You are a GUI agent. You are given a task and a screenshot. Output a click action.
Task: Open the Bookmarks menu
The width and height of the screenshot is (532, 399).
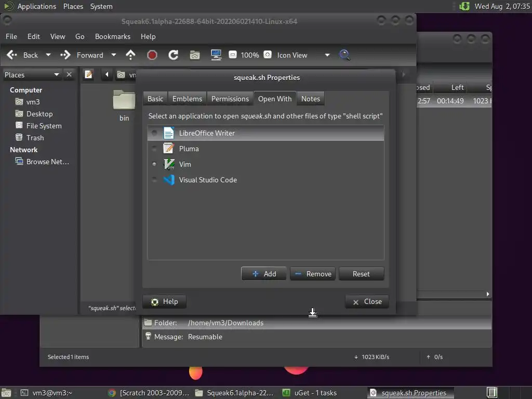point(113,36)
